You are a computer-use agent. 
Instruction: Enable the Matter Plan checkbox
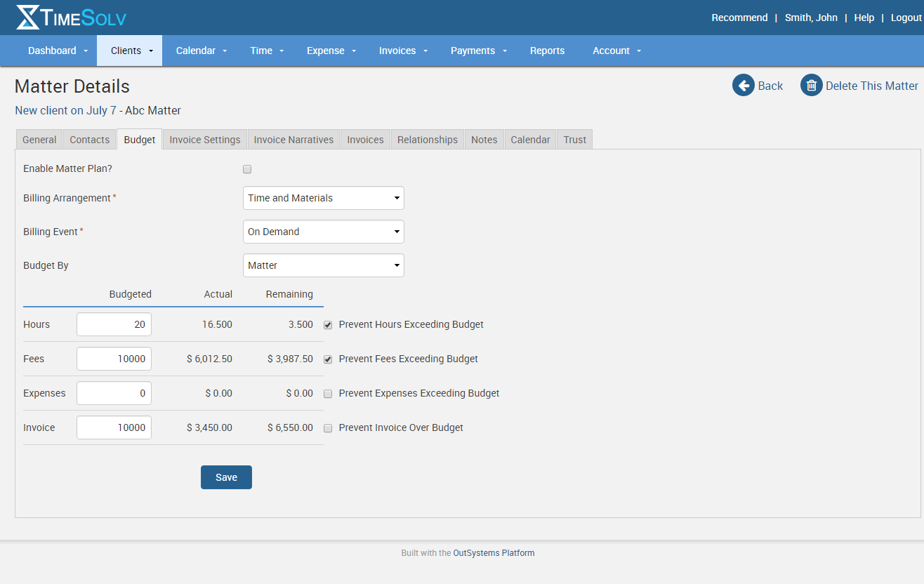(x=247, y=169)
